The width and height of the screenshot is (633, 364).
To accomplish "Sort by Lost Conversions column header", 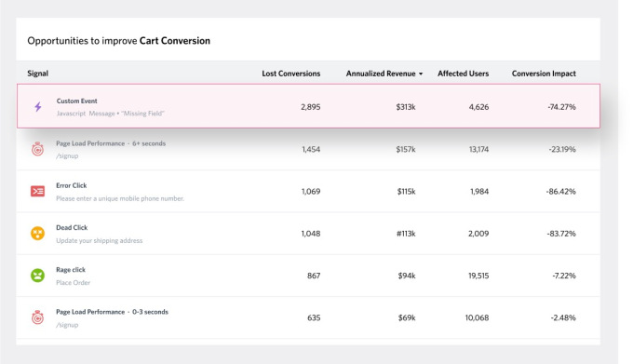I will point(291,74).
